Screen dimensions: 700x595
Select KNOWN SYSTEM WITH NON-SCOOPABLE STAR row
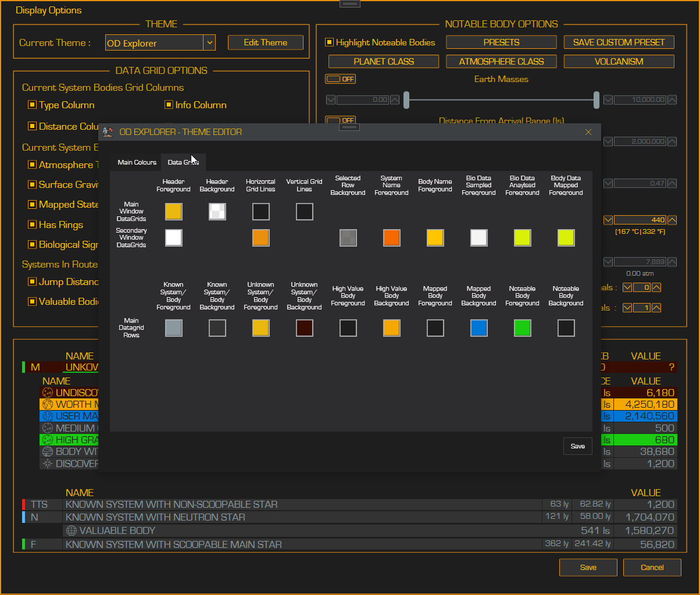pyautogui.click(x=349, y=504)
